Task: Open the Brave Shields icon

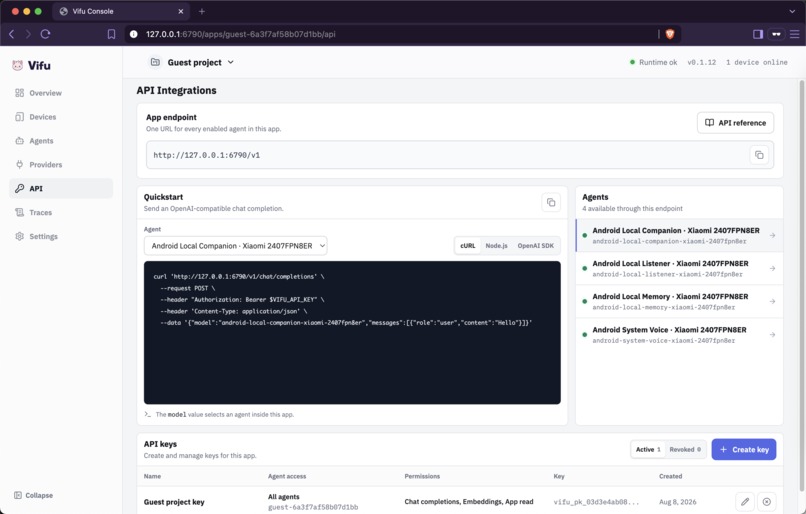Action: (670, 34)
